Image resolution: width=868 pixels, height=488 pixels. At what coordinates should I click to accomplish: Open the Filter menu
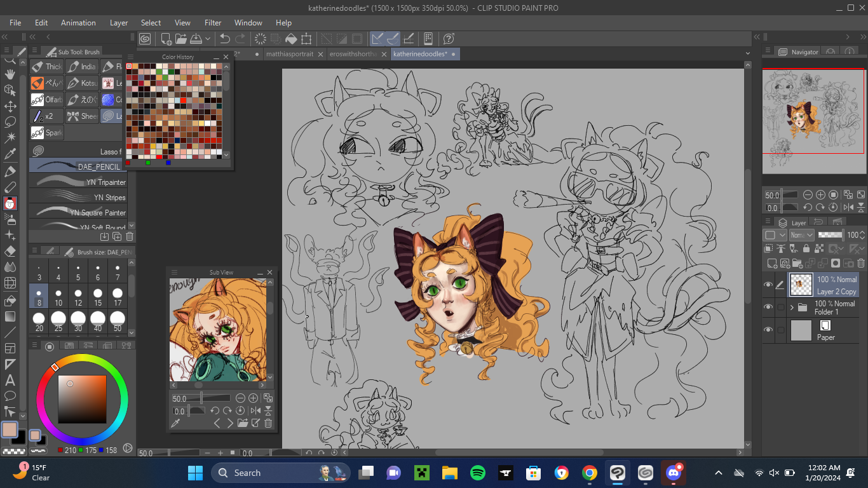click(x=213, y=22)
